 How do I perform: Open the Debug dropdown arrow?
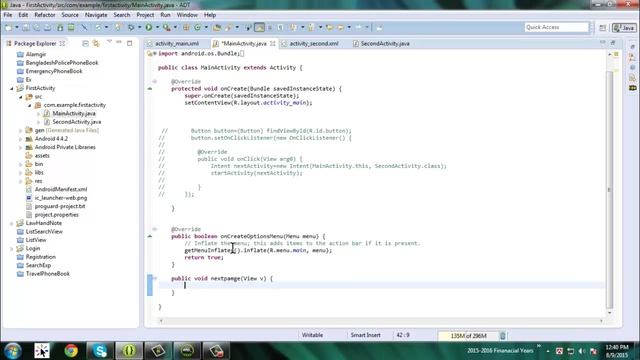pos(139,27)
